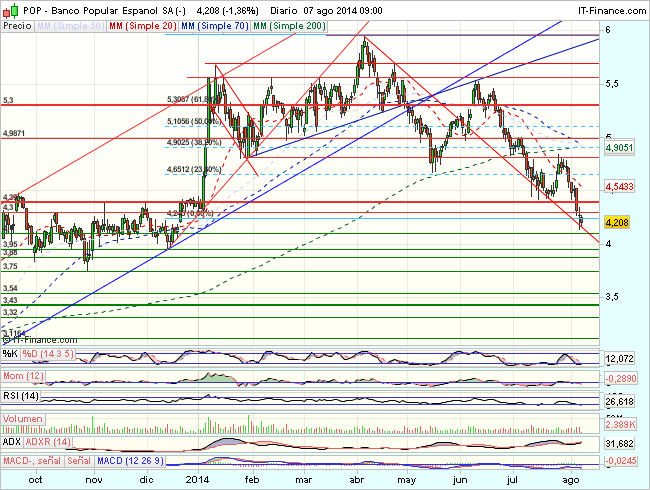Click the 5,5 tick on price axis
This screenshot has height=490, width=650.
[x=612, y=84]
